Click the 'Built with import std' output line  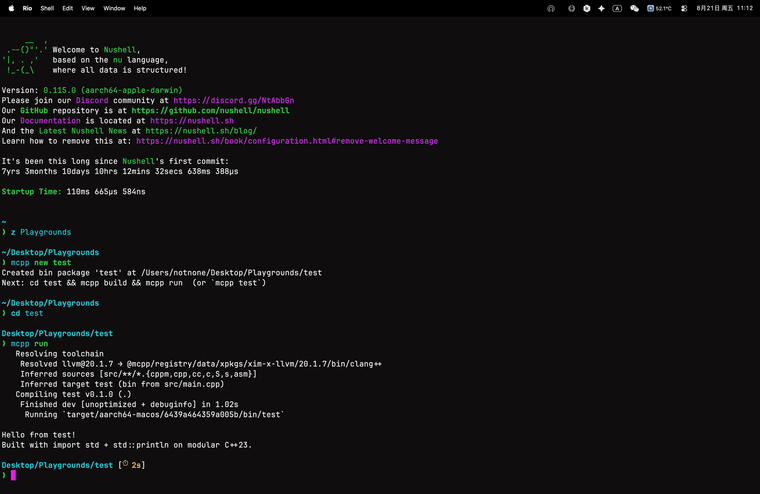coord(127,445)
